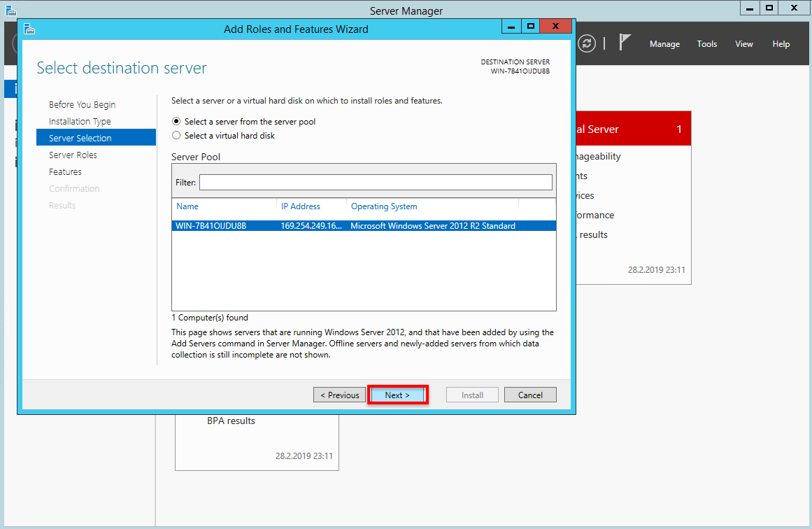Open the Server Selection step
Screen dimensions: 812x529
click(x=97, y=138)
